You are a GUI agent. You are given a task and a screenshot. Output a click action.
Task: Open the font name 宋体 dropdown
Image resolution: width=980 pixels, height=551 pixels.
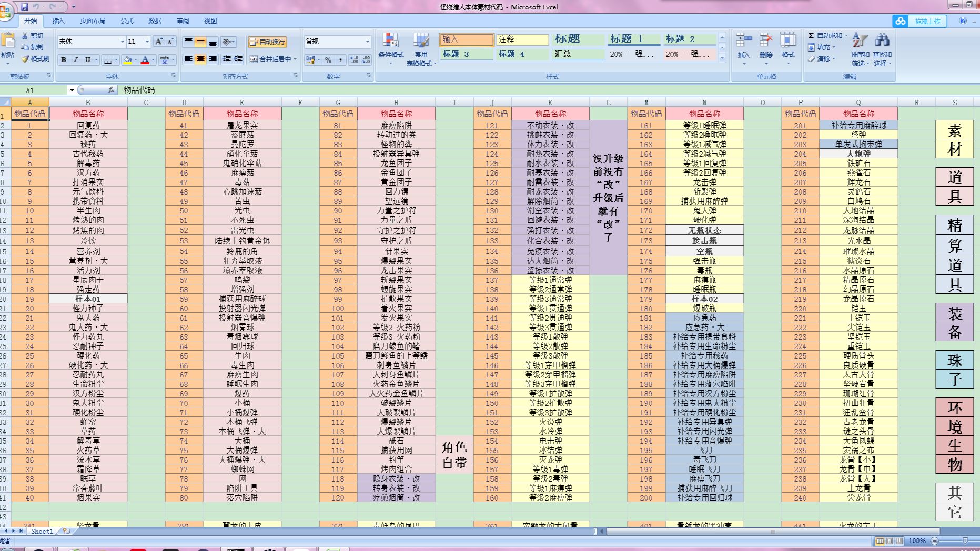click(x=122, y=42)
